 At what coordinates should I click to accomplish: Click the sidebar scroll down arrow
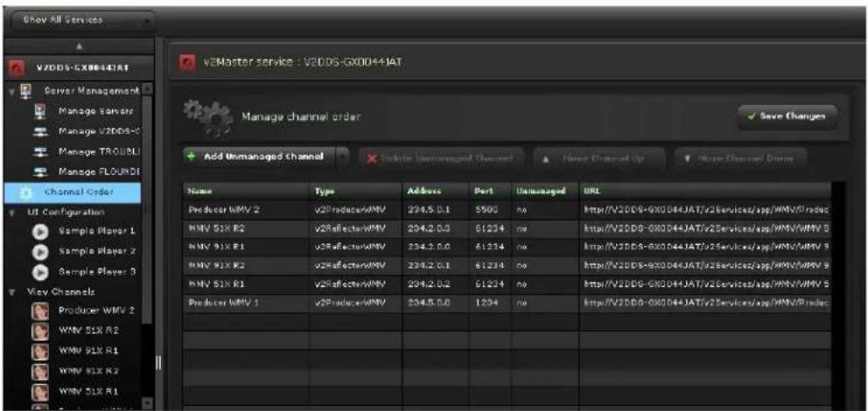click(x=147, y=401)
